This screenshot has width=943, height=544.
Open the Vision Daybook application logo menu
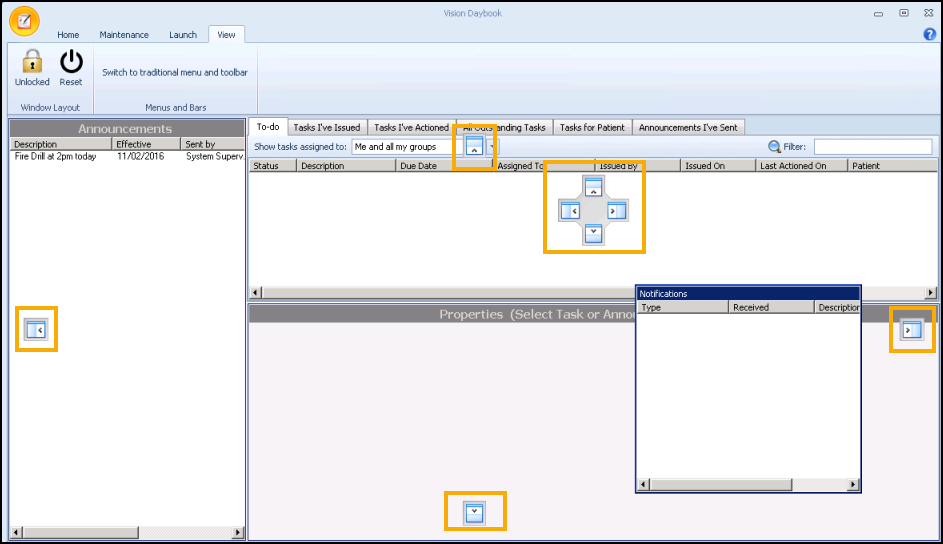(24, 20)
